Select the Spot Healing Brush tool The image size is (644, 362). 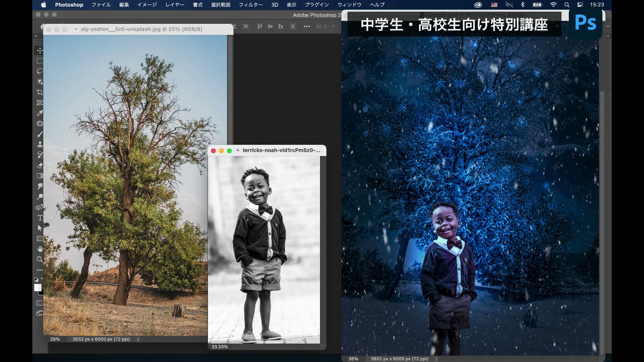pos(40,123)
